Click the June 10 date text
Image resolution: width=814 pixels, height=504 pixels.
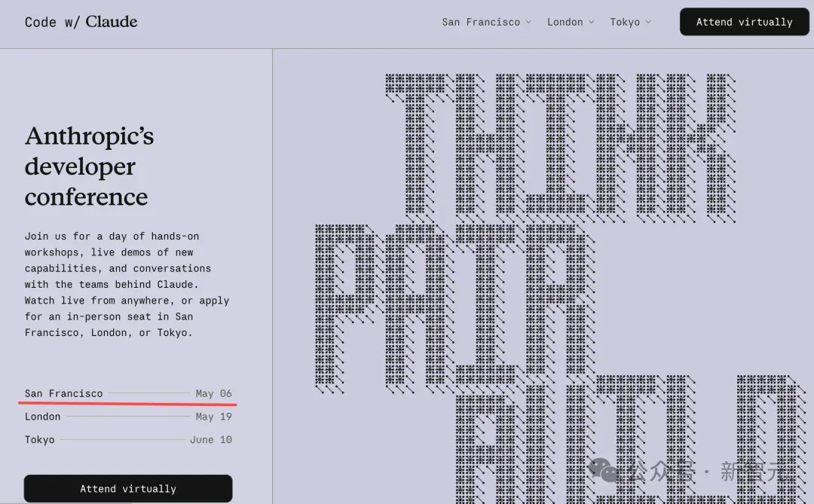click(x=211, y=440)
